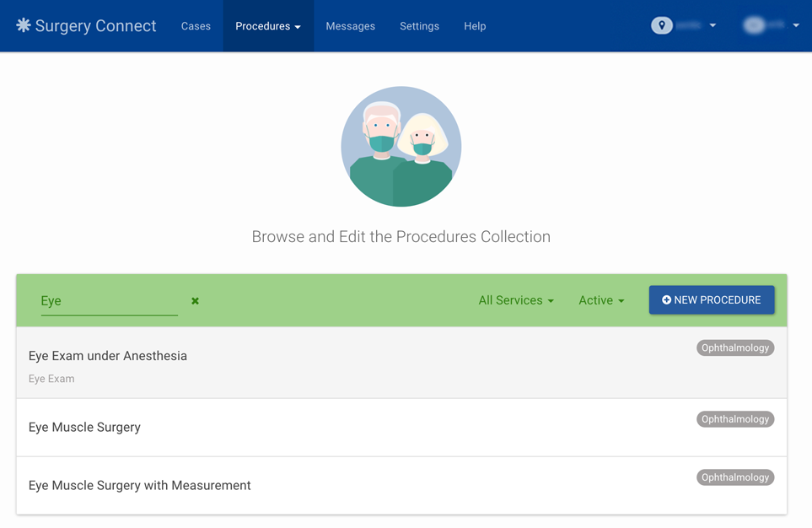This screenshot has height=528, width=812.
Task: Click the Ophthalmology tag on Eye Muscle Surgery
Action: coord(734,418)
